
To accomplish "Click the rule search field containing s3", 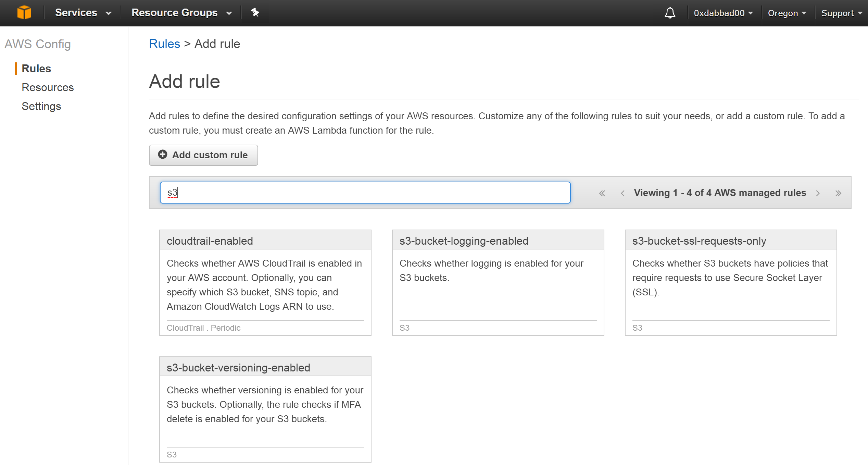I will point(365,193).
